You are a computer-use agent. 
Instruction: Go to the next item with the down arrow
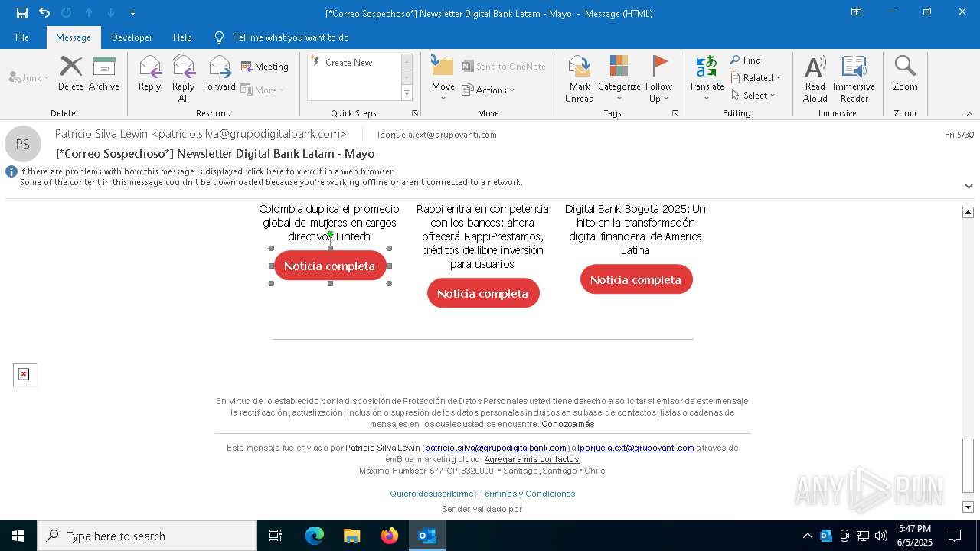coord(111,13)
